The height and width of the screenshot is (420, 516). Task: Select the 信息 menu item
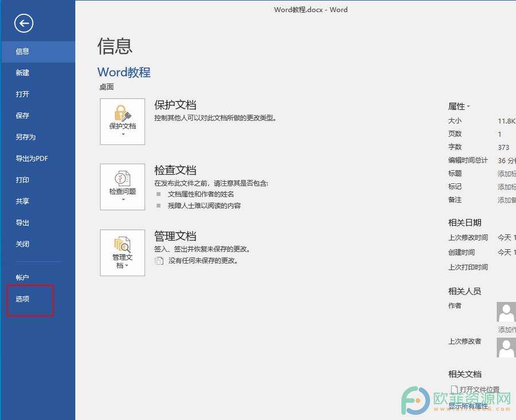pyautogui.click(x=37, y=52)
